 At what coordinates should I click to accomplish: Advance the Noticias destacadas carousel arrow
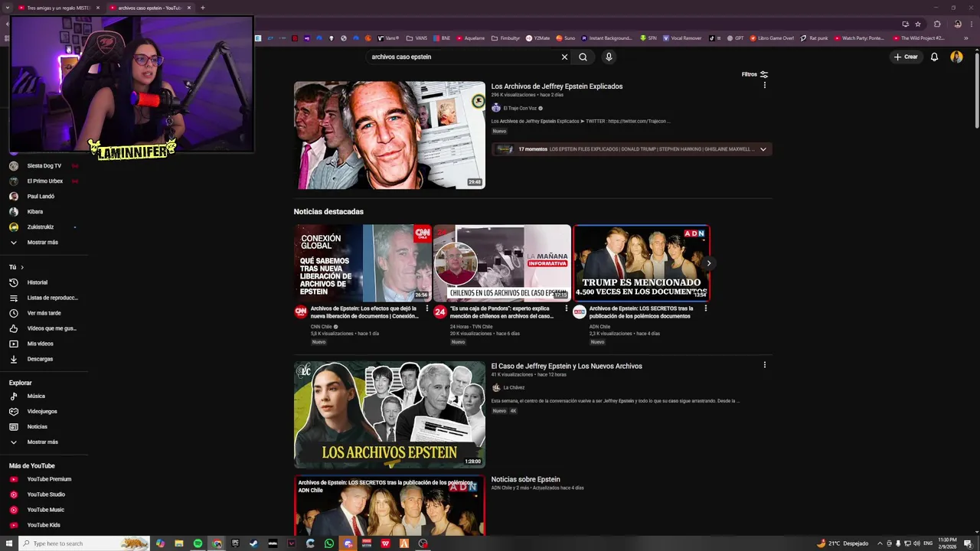tap(709, 263)
